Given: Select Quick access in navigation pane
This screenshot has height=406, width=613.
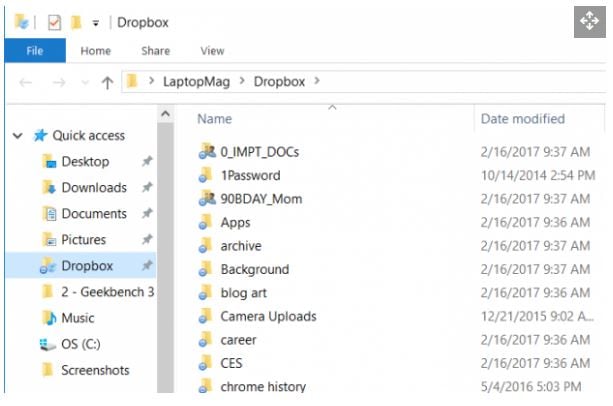Looking at the screenshot, I should click(89, 136).
